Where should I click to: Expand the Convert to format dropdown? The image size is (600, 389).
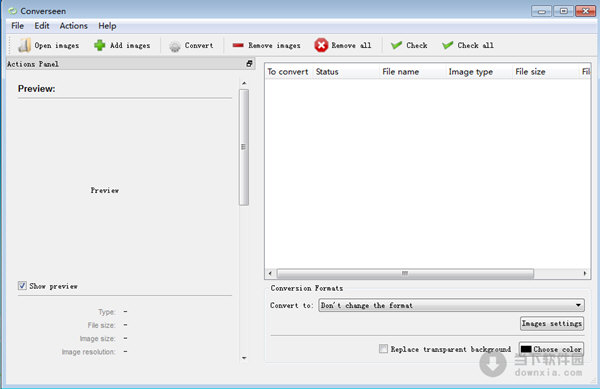point(452,305)
